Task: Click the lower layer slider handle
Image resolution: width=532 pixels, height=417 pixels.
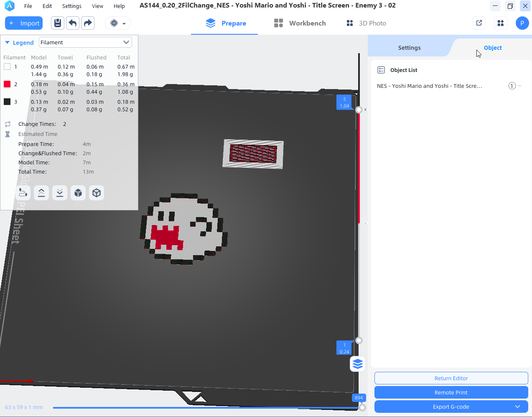Action: tap(359, 340)
